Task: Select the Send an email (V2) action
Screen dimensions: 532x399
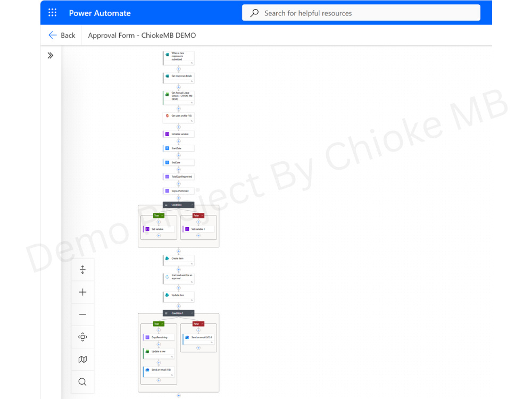Action: pos(159,372)
